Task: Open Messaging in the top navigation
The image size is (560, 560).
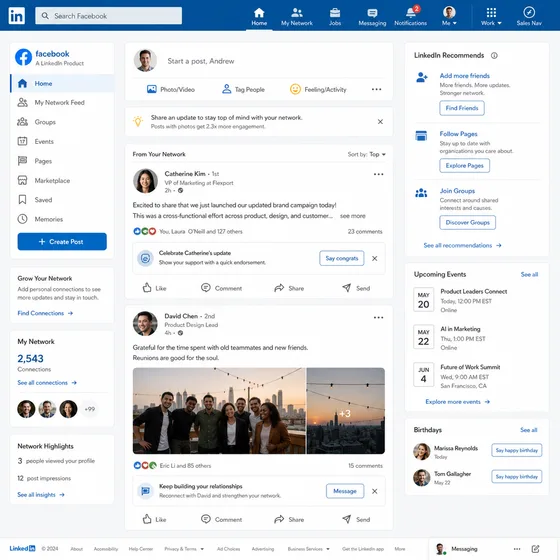Action: pyautogui.click(x=372, y=16)
